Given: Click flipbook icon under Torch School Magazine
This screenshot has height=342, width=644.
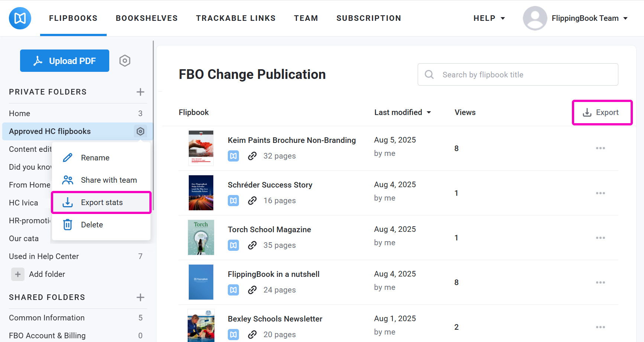Looking at the screenshot, I should point(233,245).
